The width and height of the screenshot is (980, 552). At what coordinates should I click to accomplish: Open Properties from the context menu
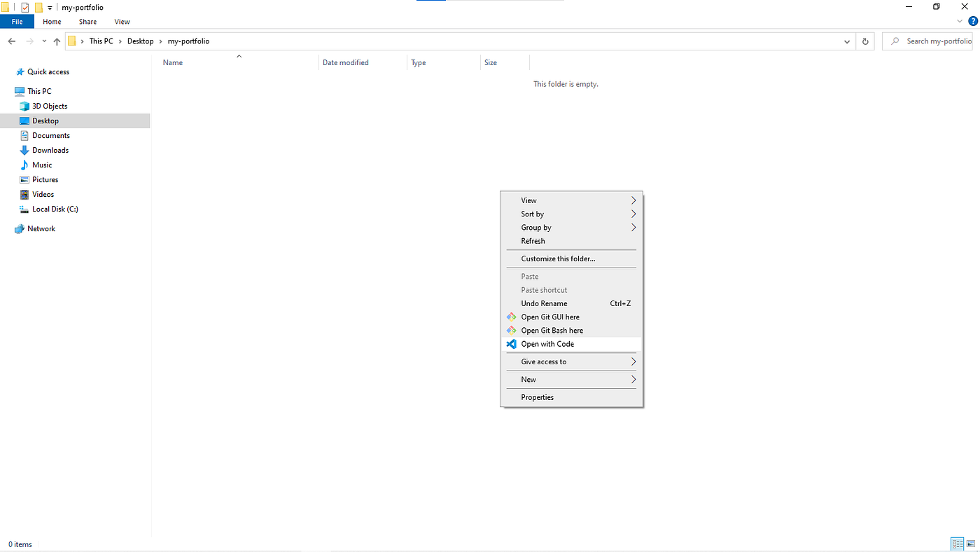coord(571,397)
